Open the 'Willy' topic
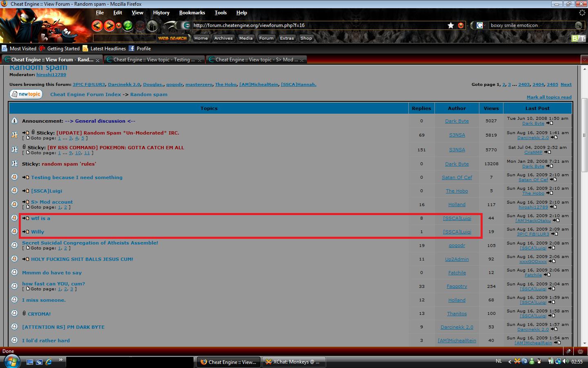Viewport: 588px width, 368px height. pos(38,232)
